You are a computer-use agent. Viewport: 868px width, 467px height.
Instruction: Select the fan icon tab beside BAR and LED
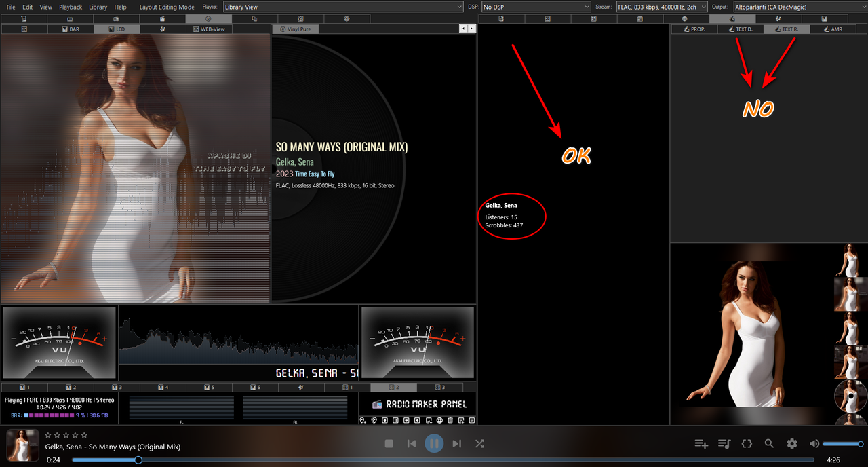click(162, 29)
